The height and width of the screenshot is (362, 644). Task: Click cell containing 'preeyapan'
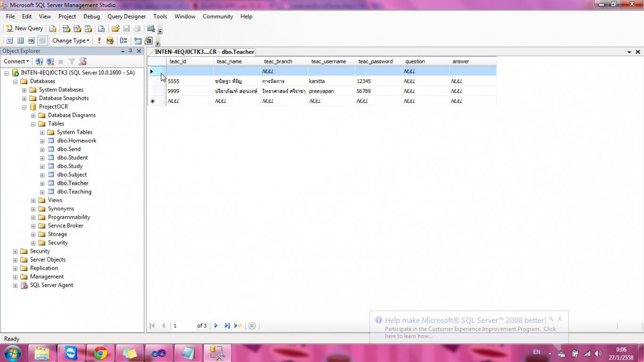(x=331, y=91)
